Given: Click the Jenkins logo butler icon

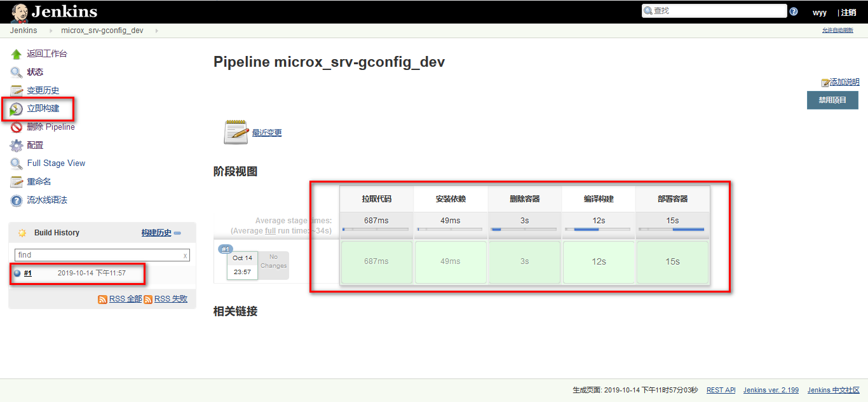Looking at the screenshot, I should point(19,11).
